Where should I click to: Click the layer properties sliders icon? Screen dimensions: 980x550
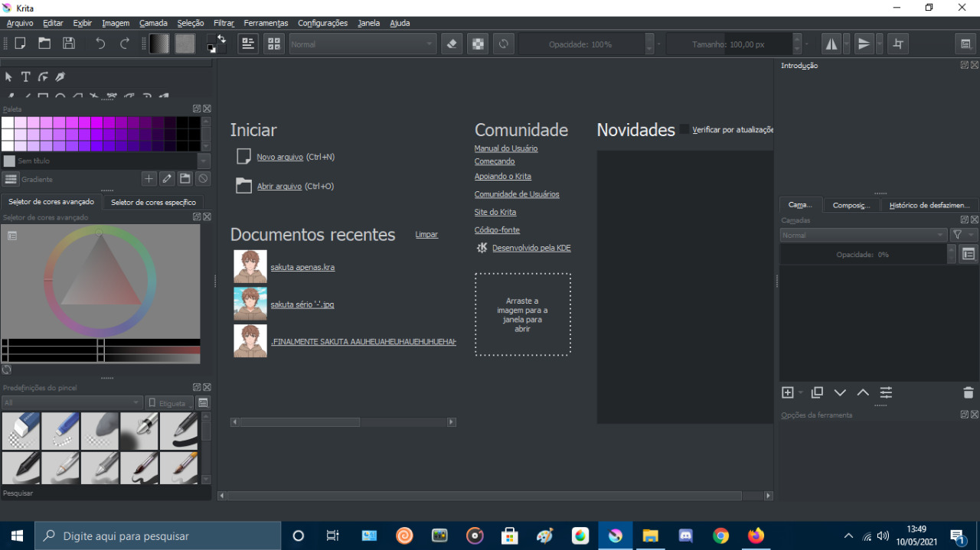point(886,392)
